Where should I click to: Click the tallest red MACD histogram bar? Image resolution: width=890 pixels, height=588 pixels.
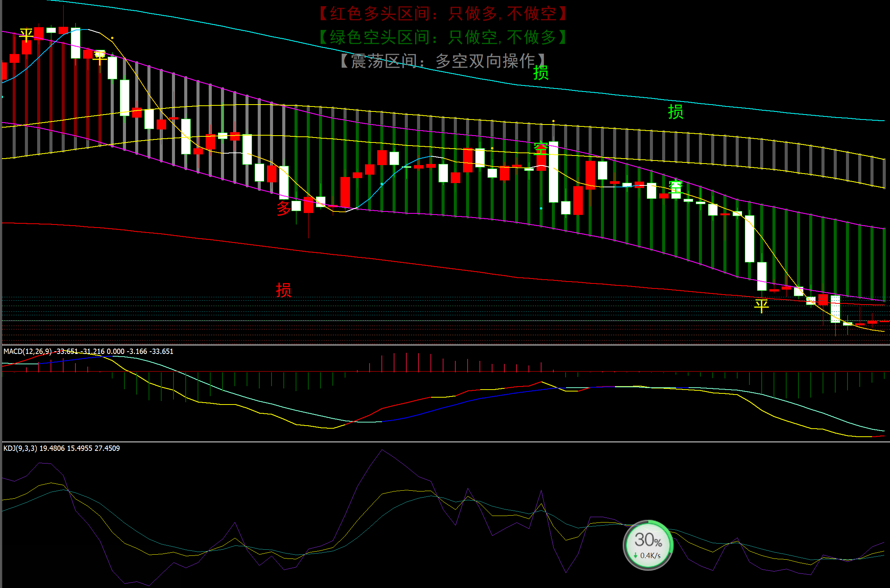[406, 362]
